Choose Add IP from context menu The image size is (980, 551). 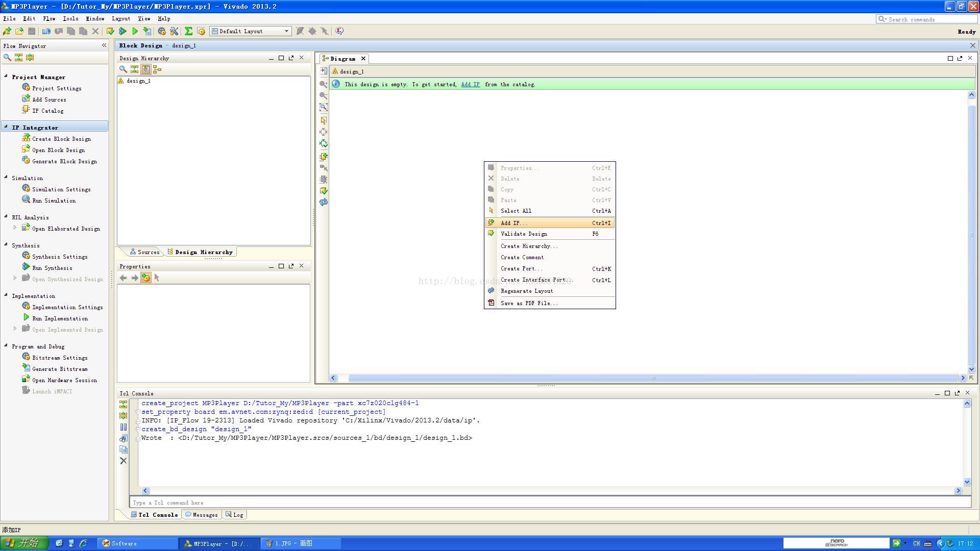(550, 223)
